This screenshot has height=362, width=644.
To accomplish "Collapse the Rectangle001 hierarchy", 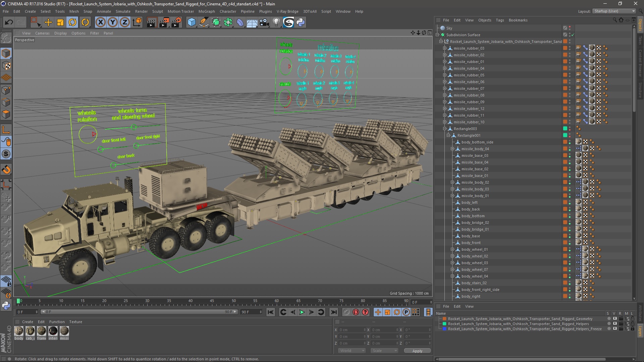I will tap(448, 135).
